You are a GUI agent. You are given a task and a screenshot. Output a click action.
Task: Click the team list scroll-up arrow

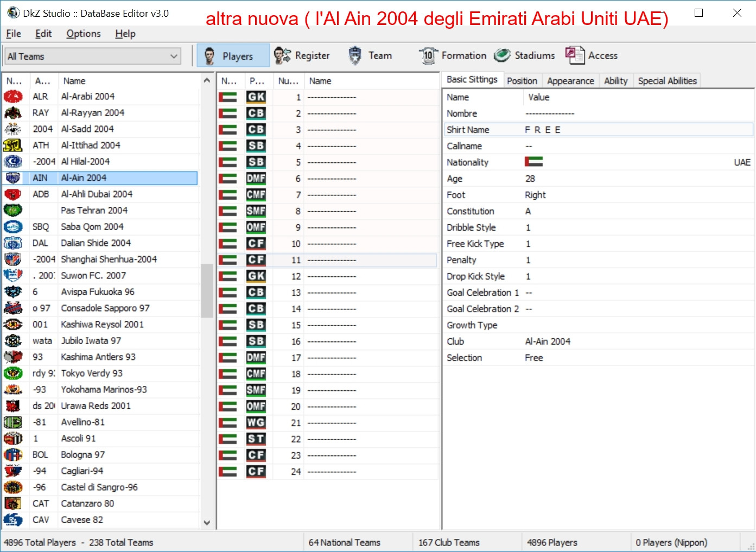tap(207, 80)
